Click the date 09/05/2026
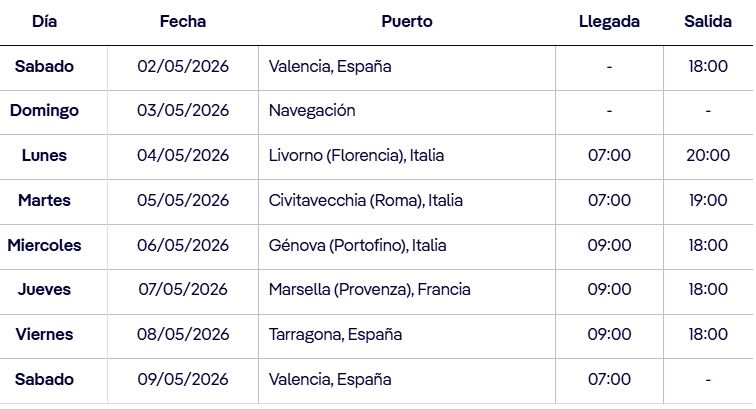 tap(183, 380)
